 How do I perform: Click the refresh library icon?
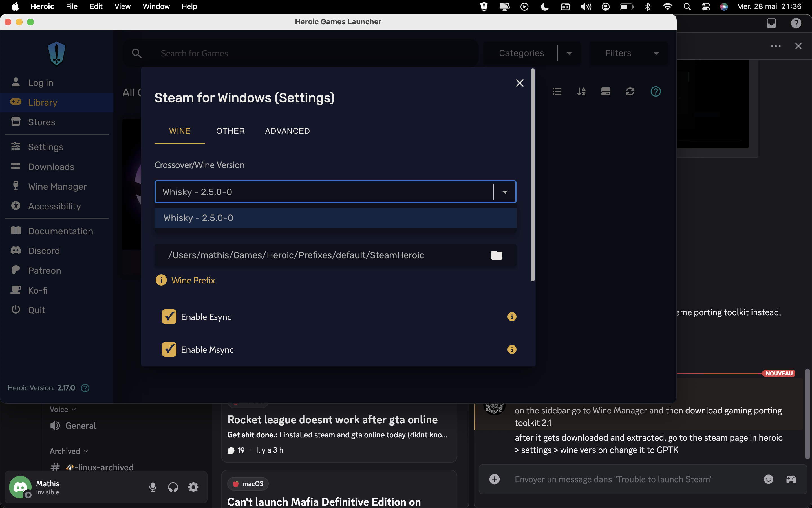click(630, 91)
